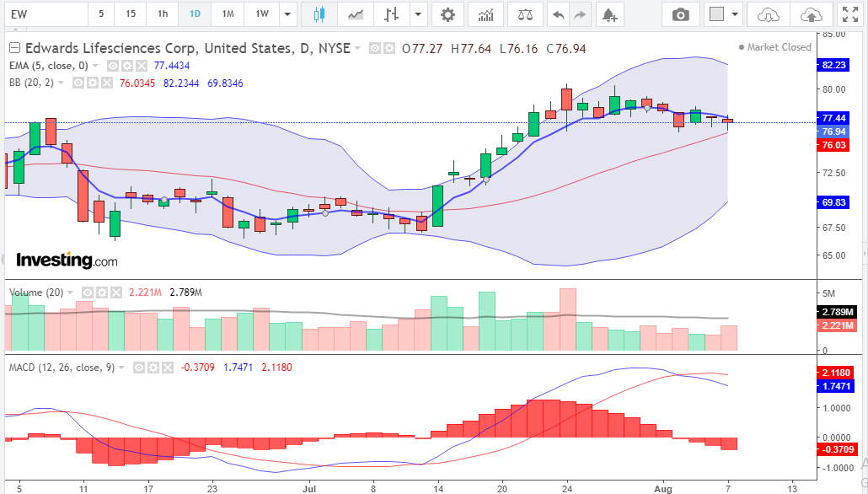Enter fullscreen chart mode

pos(850,14)
